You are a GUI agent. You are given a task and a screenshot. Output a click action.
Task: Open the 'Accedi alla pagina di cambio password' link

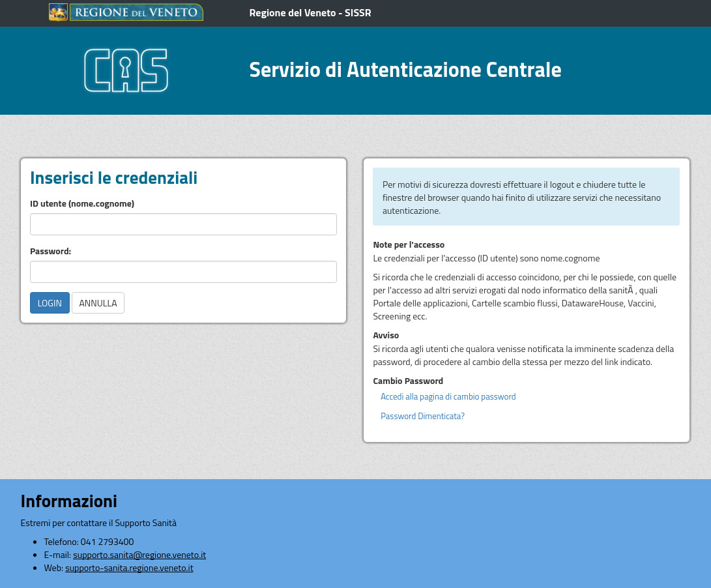tap(448, 396)
